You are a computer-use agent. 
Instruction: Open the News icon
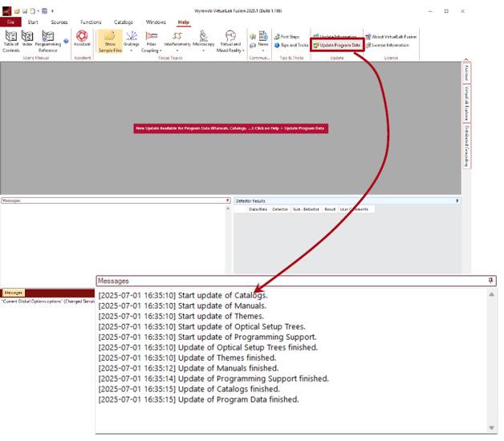(x=263, y=40)
